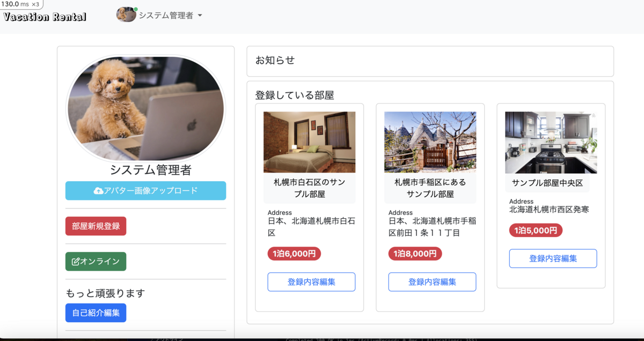Edit listing priced at 1泊8,000円
The image size is (644, 341).
coord(432,282)
